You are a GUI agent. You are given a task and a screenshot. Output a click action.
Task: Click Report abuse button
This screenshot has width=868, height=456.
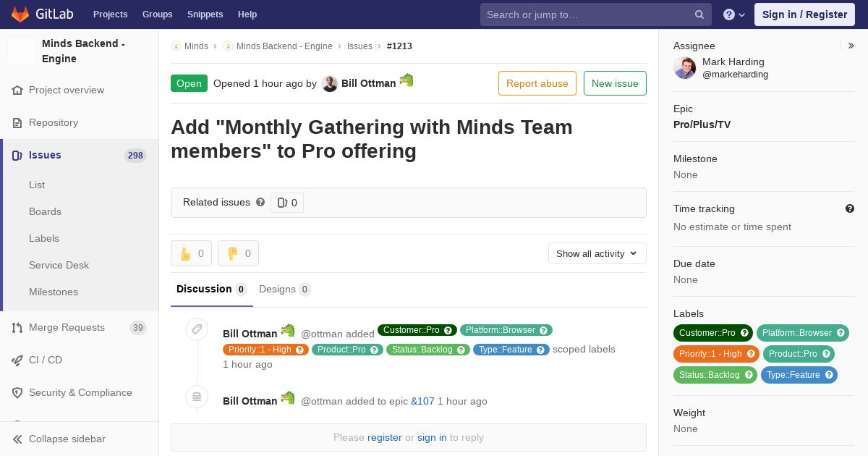click(537, 83)
